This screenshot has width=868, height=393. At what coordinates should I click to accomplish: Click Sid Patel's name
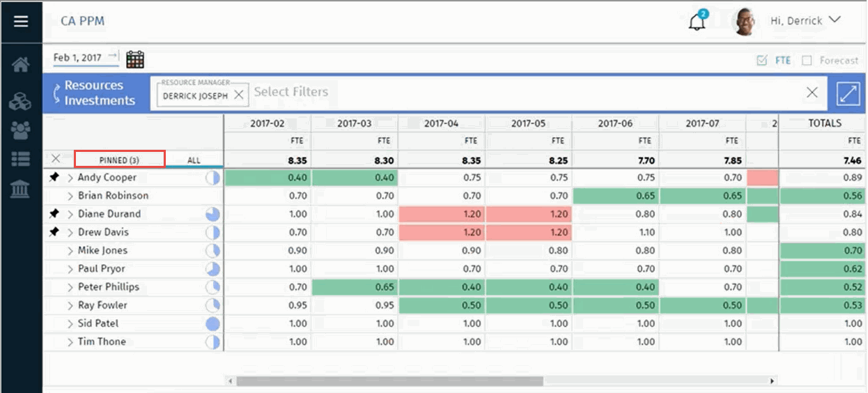point(98,323)
